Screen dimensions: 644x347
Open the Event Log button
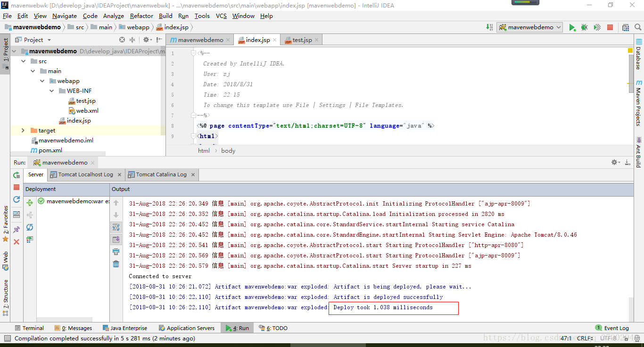coord(612,328)
